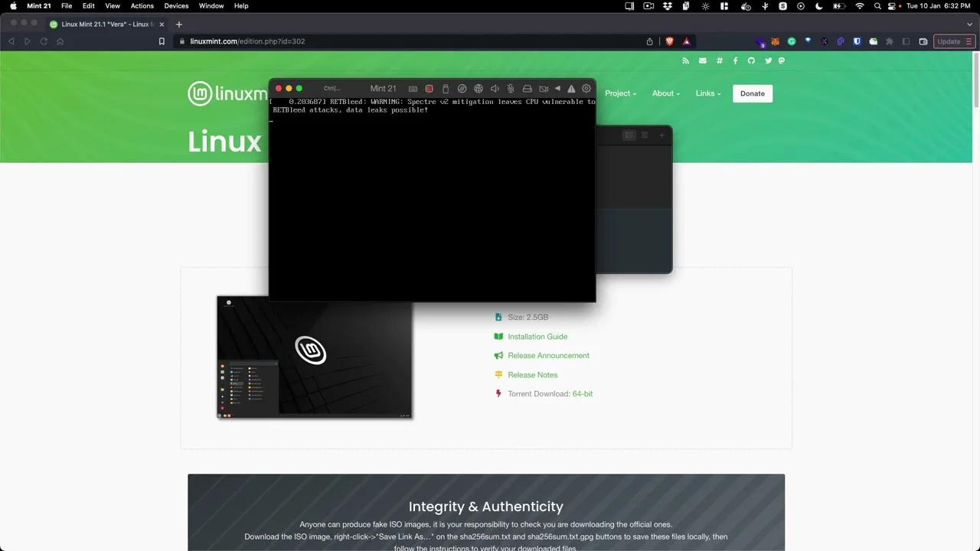Viewport: 980px width, 551px height.
Task: Open the GitHub icon in the Linux Mint header
Action: click(751, 60)
